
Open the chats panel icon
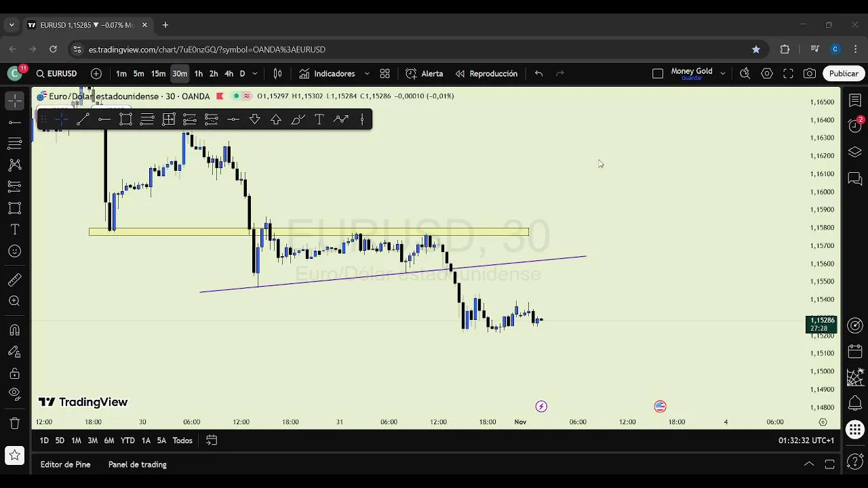pos(854,179)
